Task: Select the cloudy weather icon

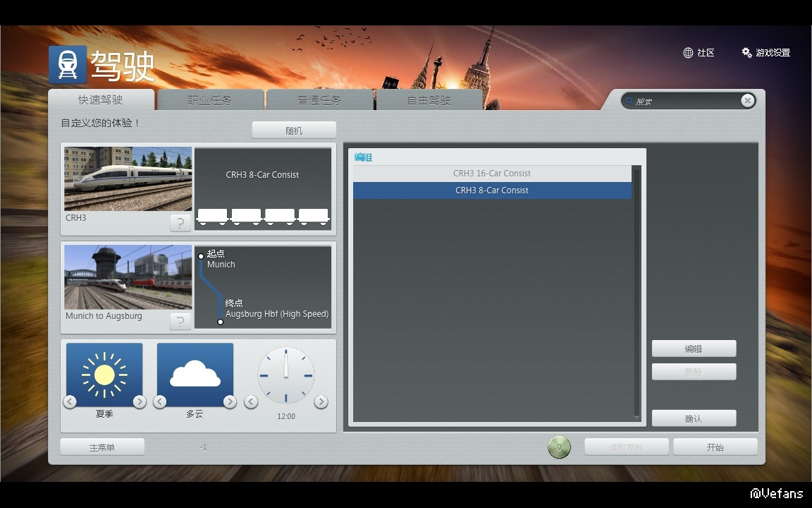Action: 195,375
